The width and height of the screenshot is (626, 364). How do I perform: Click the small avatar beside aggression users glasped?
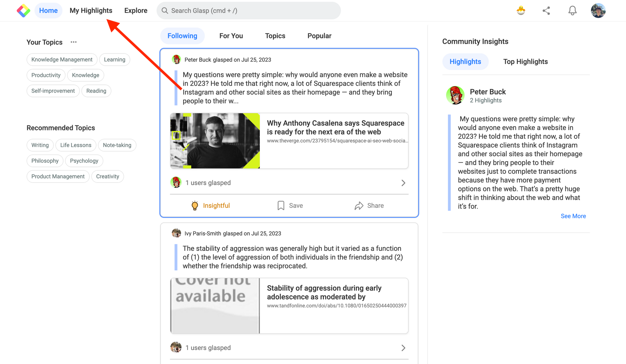tap(176, 347)
